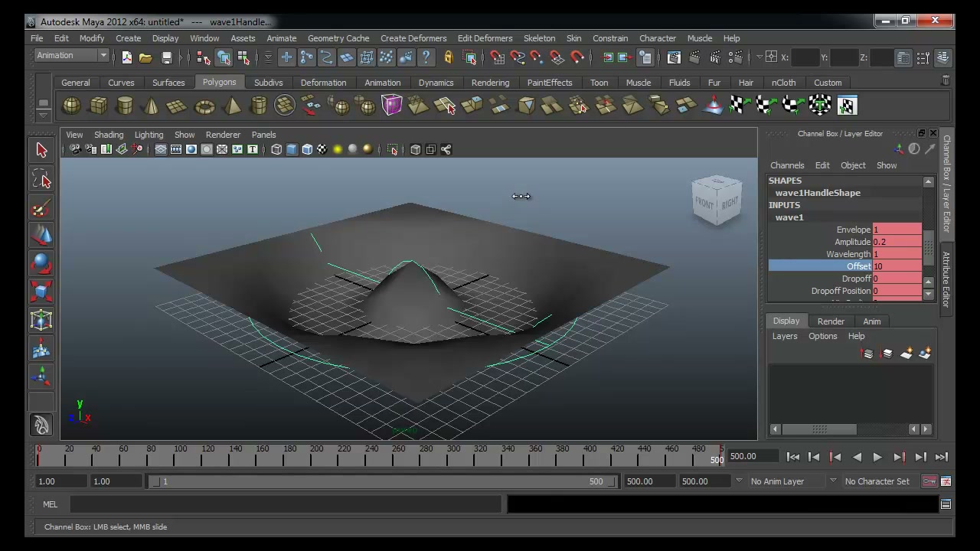Open the Edit Deformers menu
Viewport: 980px width, 551px height.
[485, 38]
